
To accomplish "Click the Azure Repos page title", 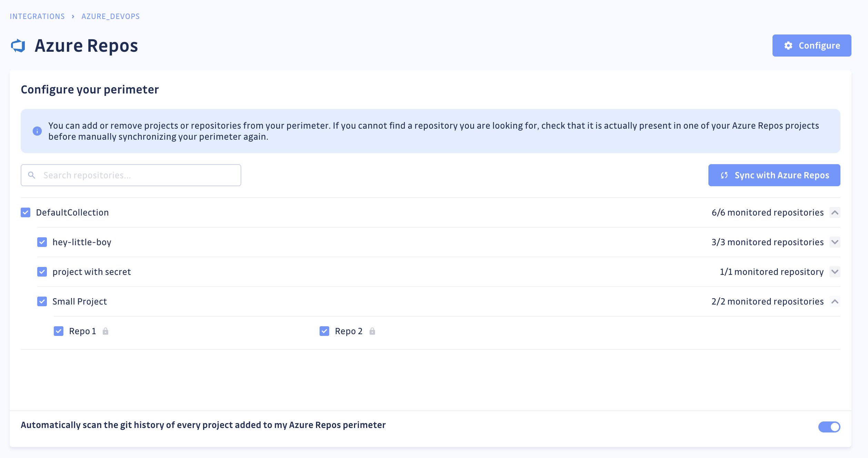I will tap(86, 46).
